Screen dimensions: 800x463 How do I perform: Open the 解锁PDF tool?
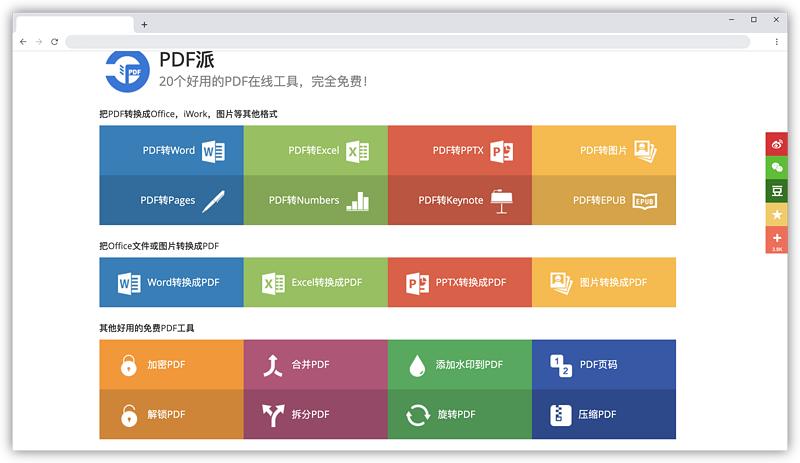click(x=171, y=414)
